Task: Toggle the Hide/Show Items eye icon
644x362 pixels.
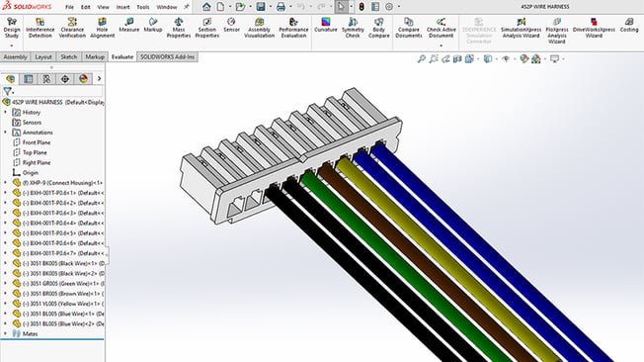Action: pyautogui.click(x=506, y=59)
